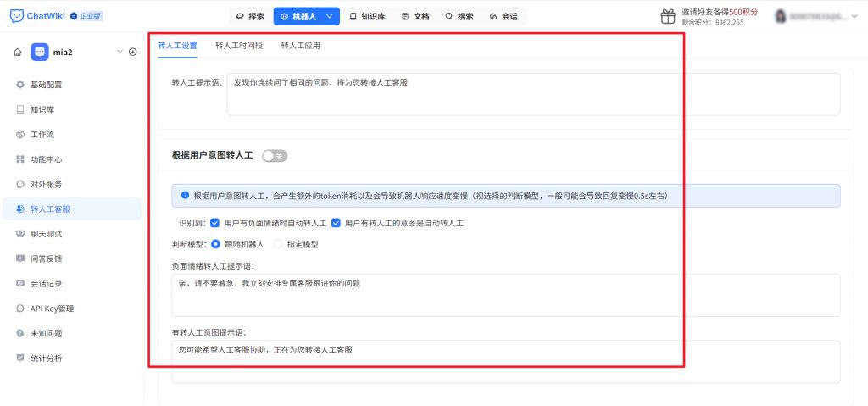Open 搜索 in top navigation
The image size is (868, 406).
pos(459,17)
